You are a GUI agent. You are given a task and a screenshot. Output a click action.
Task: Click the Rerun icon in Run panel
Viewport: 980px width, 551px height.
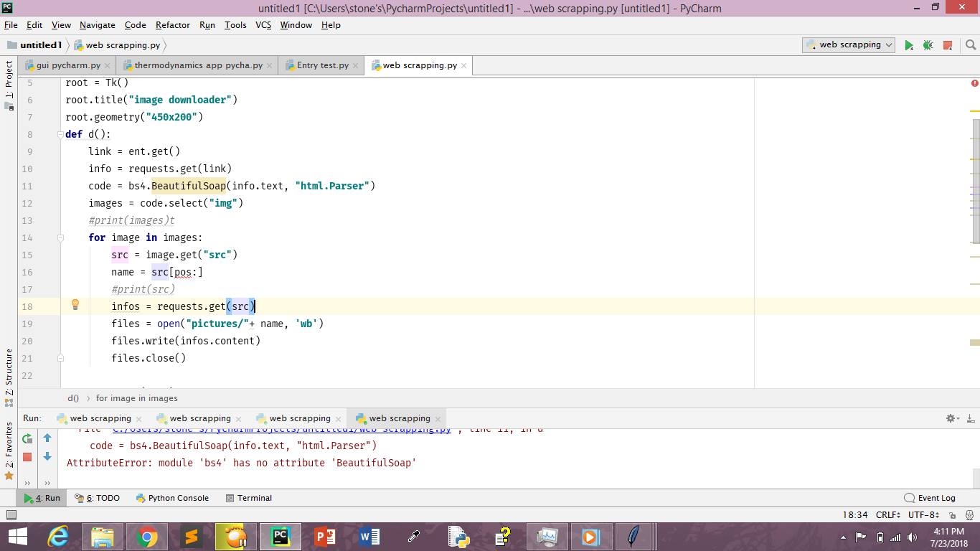pyautogui.click(x=27, y=438)
